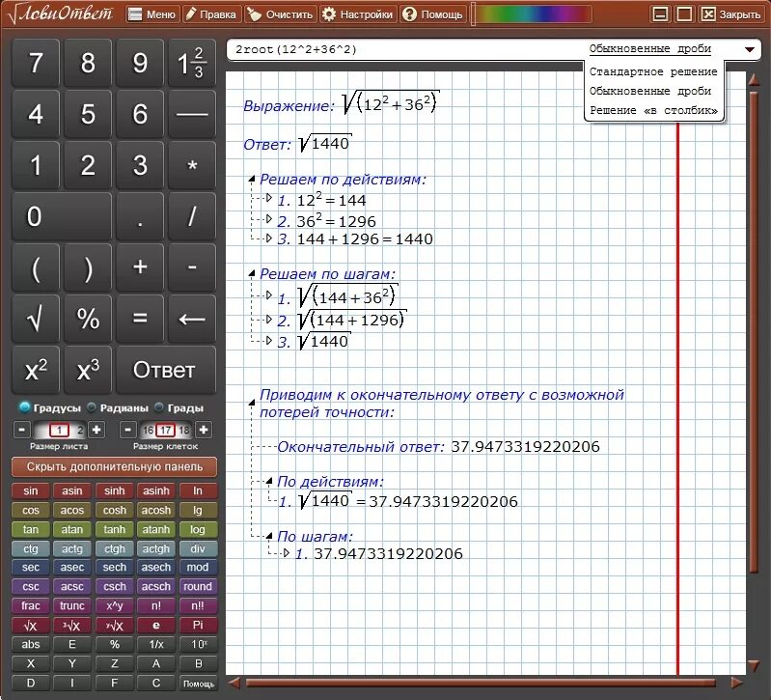Open the Меню menu
The width and height of the screenshot is (771, 700).
[152, 14]
